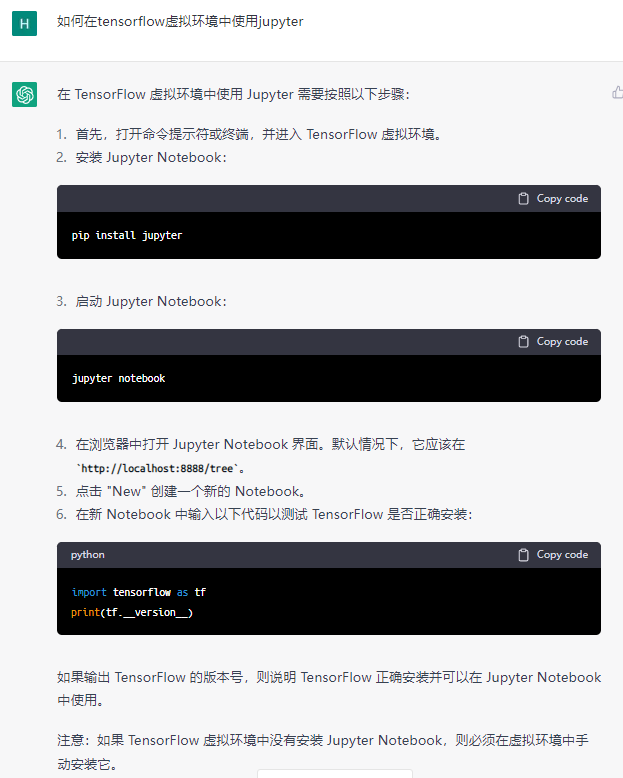The width and height of the screenshot is (623, 778).
Task: Click the print(tf.__version__) code line
Action: pyautogui.click(x=132, y=612)
